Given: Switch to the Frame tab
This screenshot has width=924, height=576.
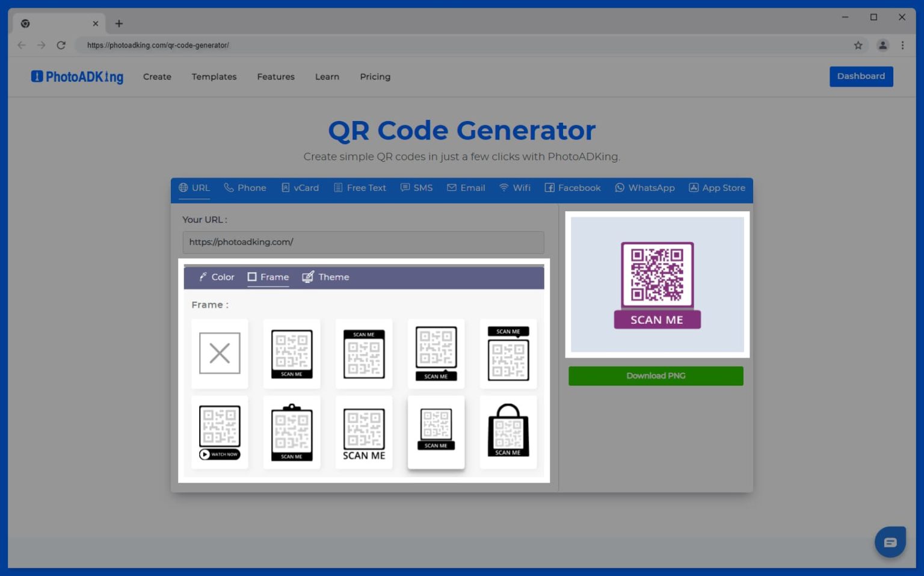Looking at the screenshot, I should click(x=268, y=277).
